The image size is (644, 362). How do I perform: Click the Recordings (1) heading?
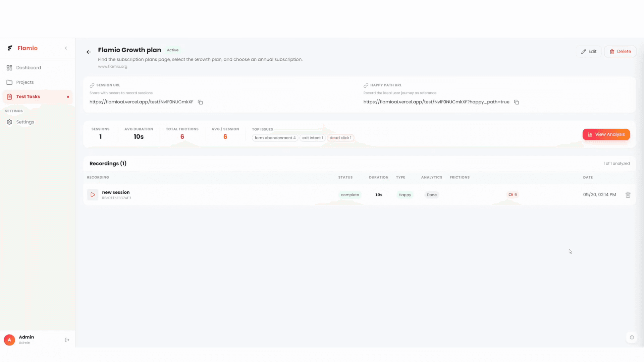coord(108,164)
